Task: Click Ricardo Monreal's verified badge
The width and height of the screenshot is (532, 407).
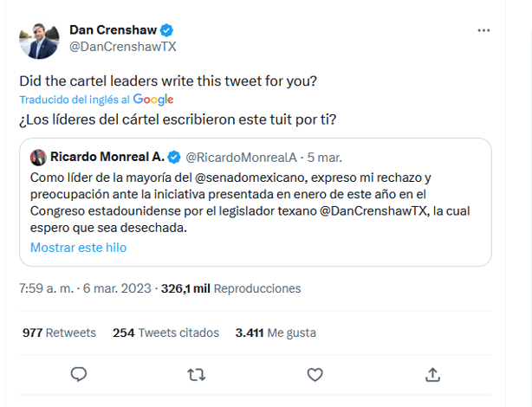Action: [x=174, y=157]
